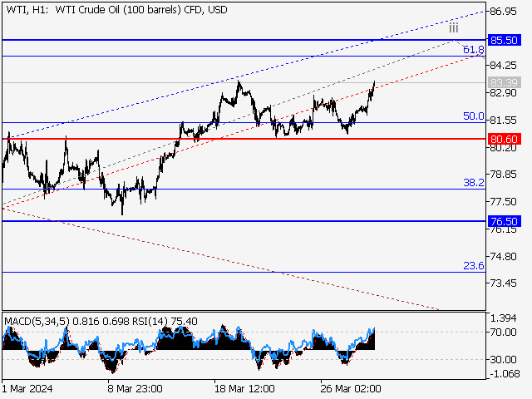Click the 38.2 Fibonacci level label

point(474,183)
